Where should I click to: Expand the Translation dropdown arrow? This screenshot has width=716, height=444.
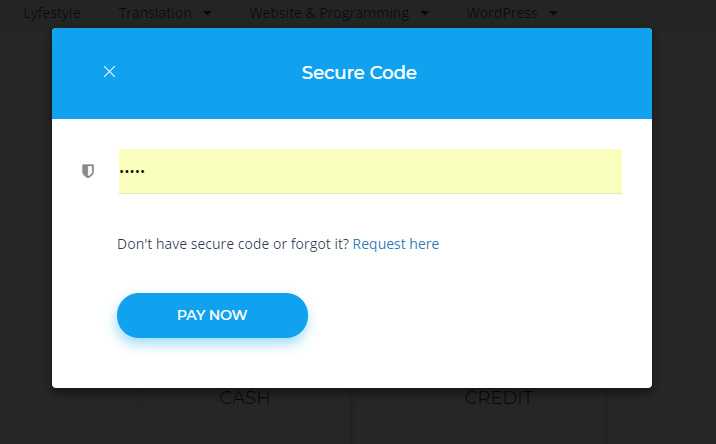pyautogui.click(x=207, y=14)
